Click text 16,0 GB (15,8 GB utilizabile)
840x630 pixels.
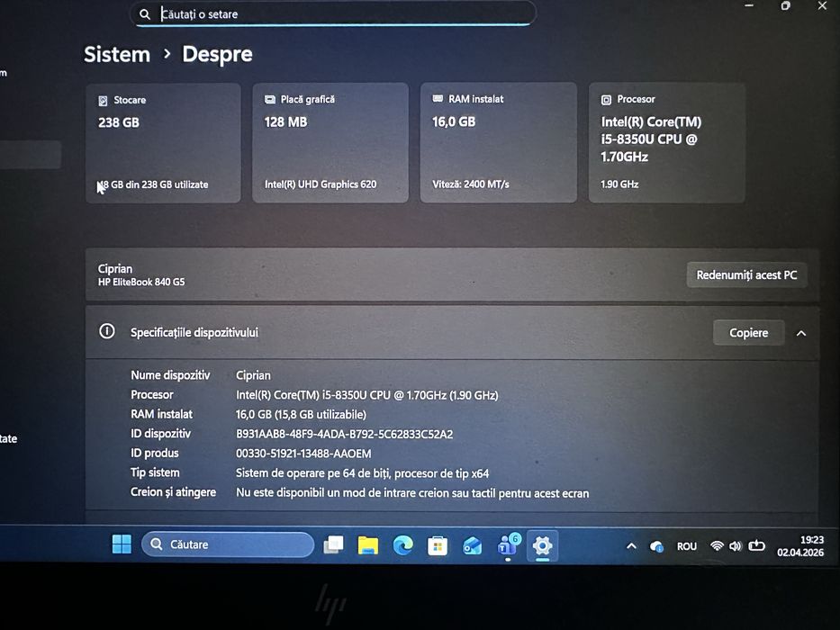(x=301, y=415)
